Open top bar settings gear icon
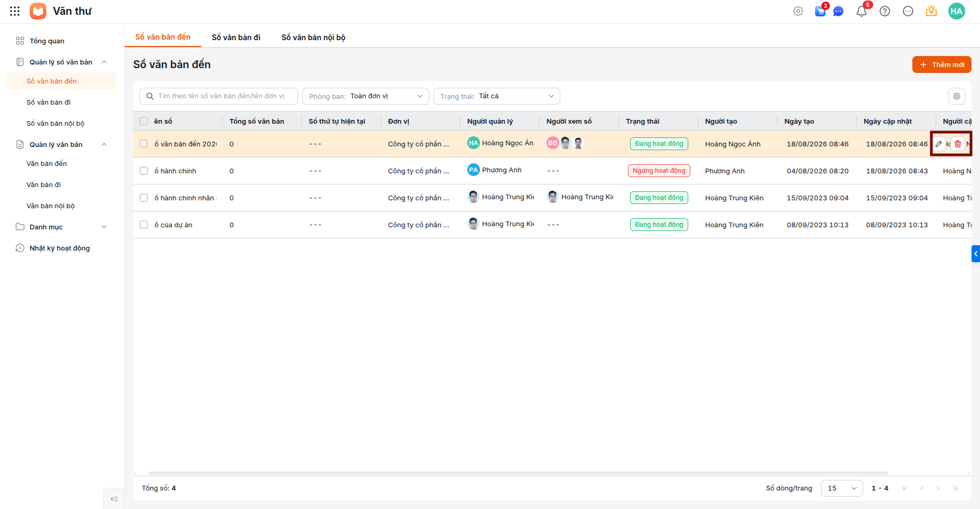Image resolution: width=980 pixels, height=509 pixels. point(798,11)
